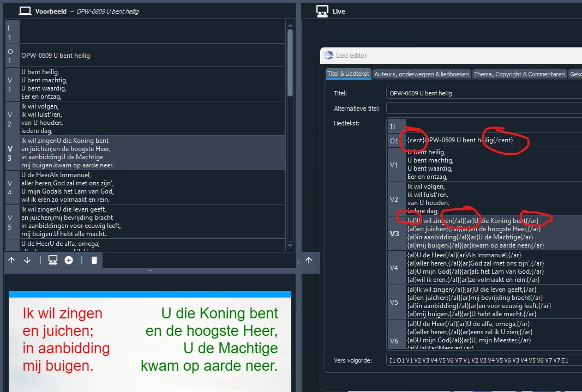Click the Alternatieve titel input field
This screenshot has height=392, width=582.
[x=483, y=108]
